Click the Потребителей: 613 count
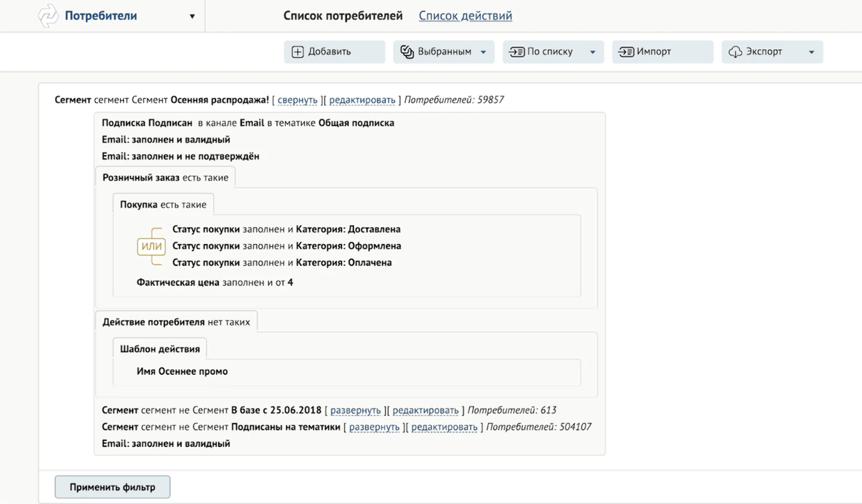This screenshot has width=862, height=504. tap(512, 410)
